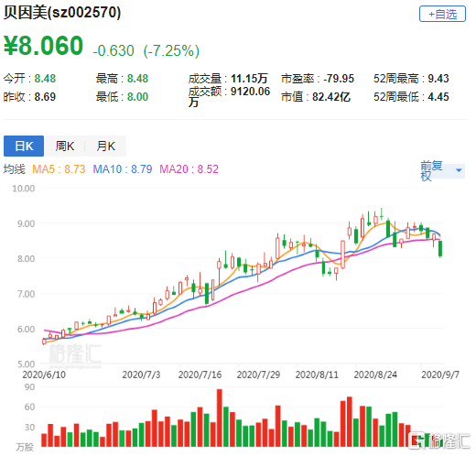The image size is (476, 456).
Task: Click the tallest red volume bar
Action: point(220,418)
